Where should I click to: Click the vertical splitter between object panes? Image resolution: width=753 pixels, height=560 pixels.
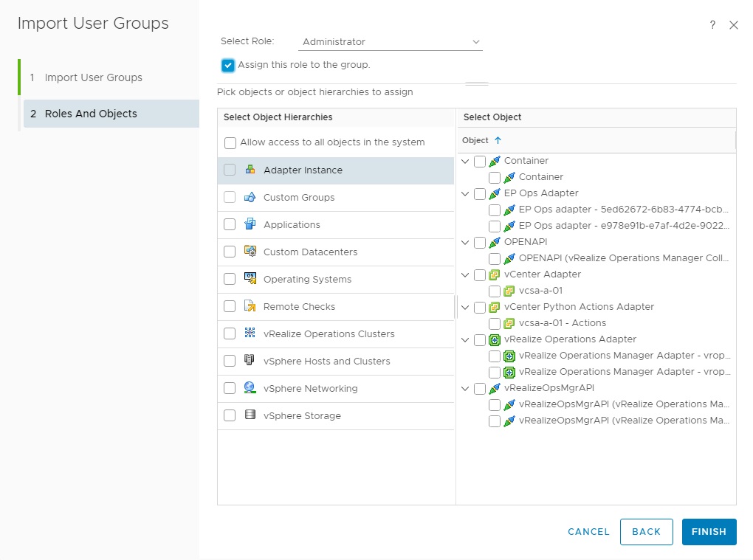tap(455, 307)
